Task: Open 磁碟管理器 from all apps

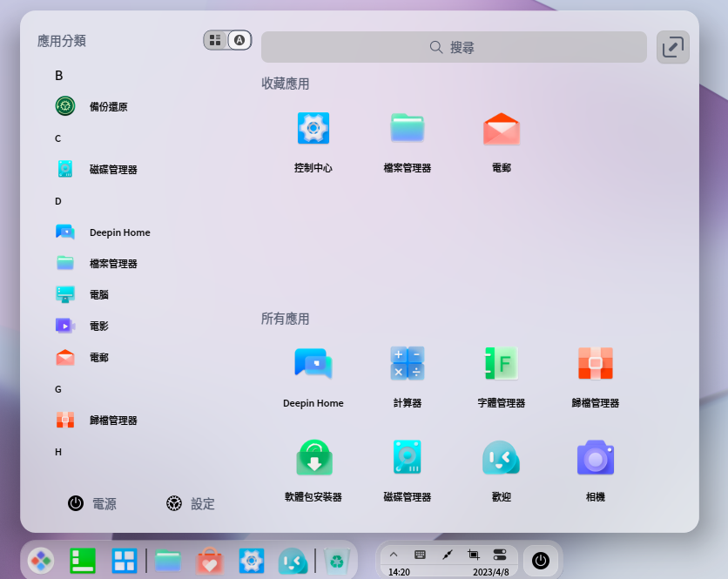Action: coord(407,457)
